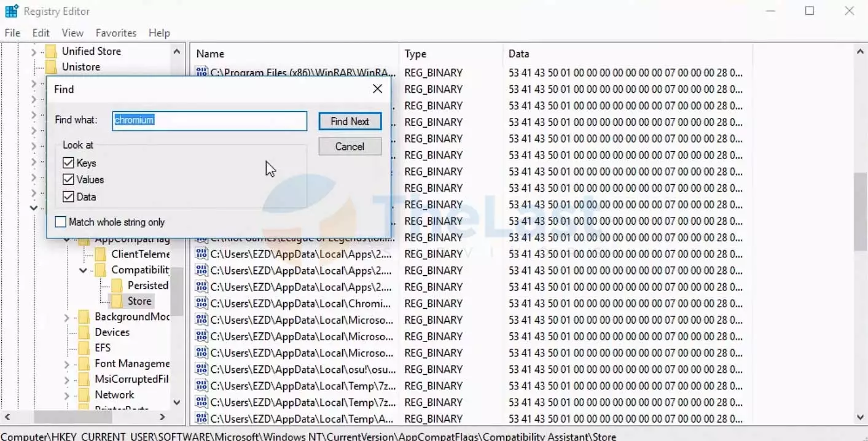The height and width of the screenshot is (441, 868).
Task: Click binary icon for Temp\A... entry
Action: [201, 419]
